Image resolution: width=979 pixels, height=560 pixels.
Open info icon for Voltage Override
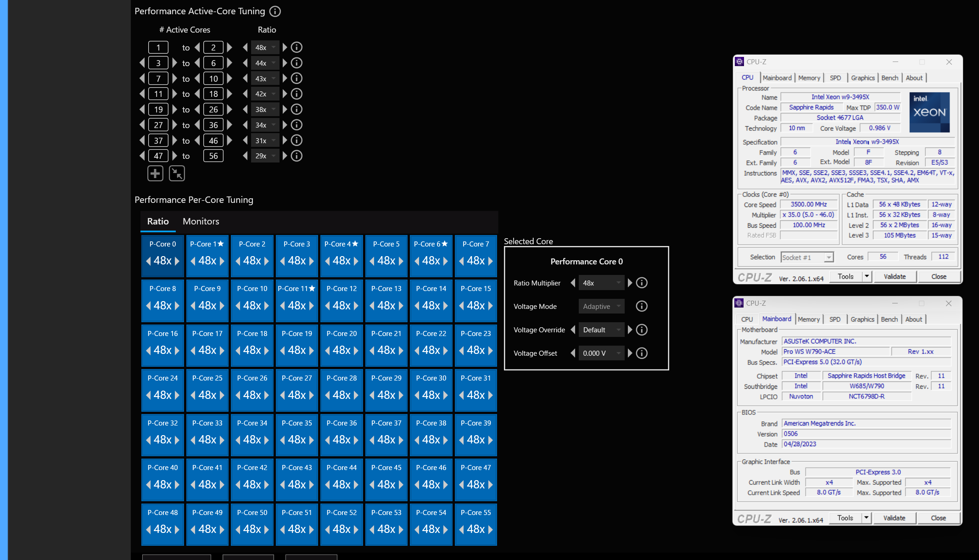tap(642, 330)
